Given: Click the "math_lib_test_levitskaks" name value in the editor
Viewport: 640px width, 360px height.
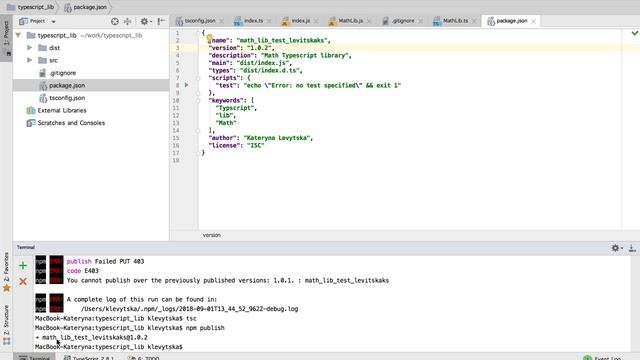Looking at the screenshot, I should (x=283, y=40).
